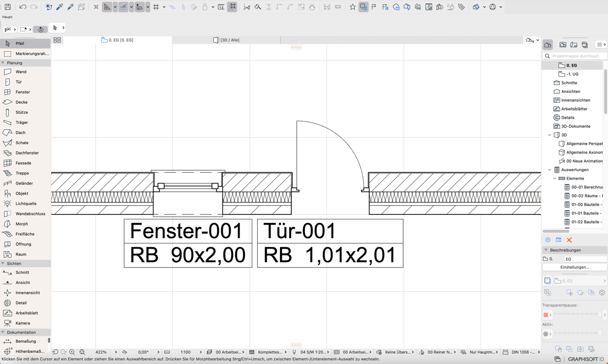This screenshot has width=608, height=364.
Task: Select the Objekt tool
Action: click(25, 193)
